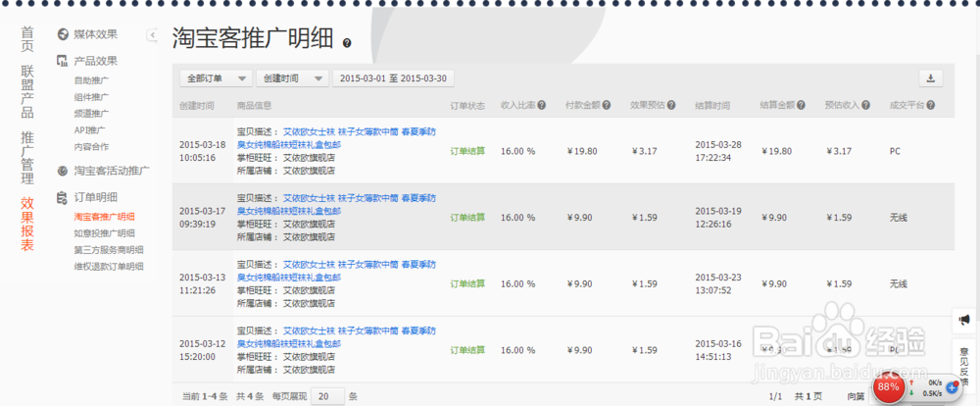Click the 订单明细 clipboard icon
980x406 pixels.
coord(62,197)
